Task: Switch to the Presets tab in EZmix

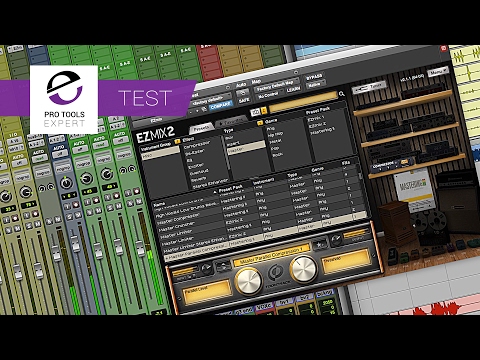Action: click(x=202, y=128)
